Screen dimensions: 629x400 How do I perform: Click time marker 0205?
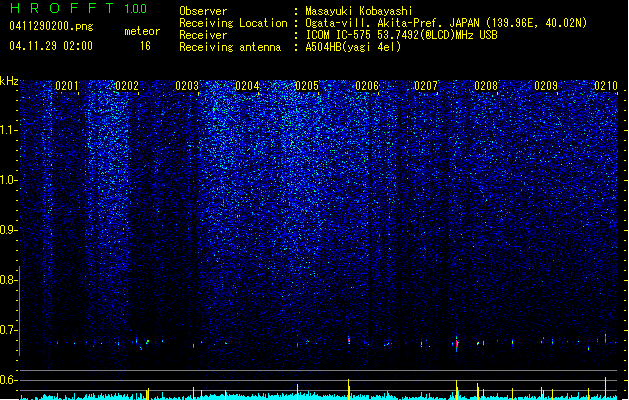tap(307, 86)
